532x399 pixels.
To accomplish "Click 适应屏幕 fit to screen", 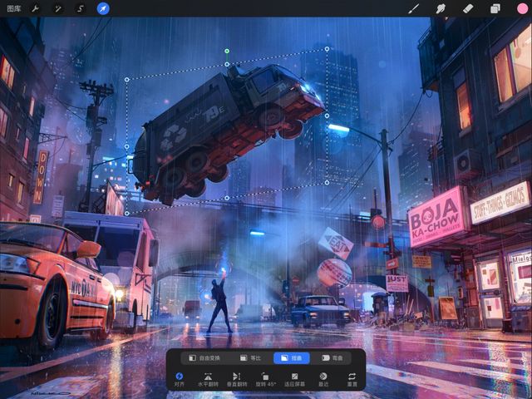I will pyautogui.click(x=294, y=379).
